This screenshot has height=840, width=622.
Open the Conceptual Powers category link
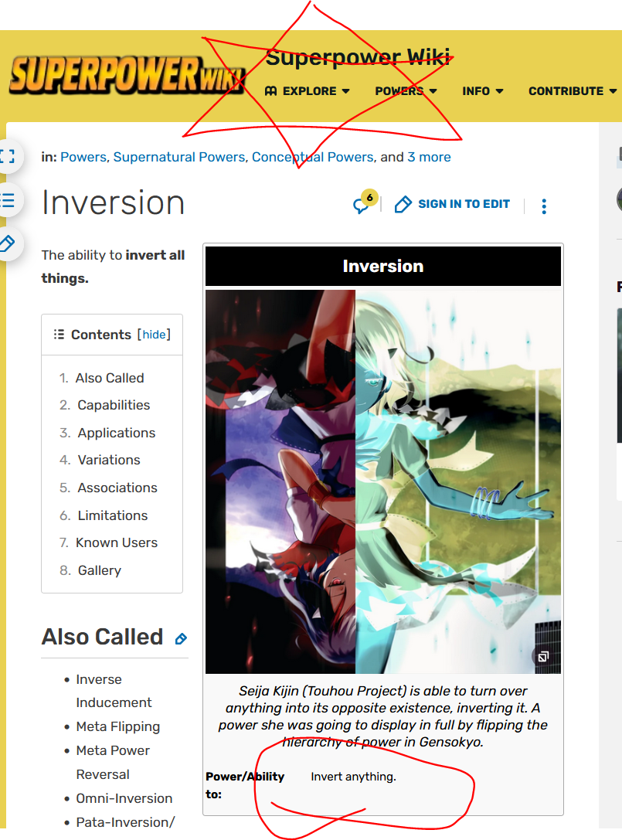tap(312, 157)
